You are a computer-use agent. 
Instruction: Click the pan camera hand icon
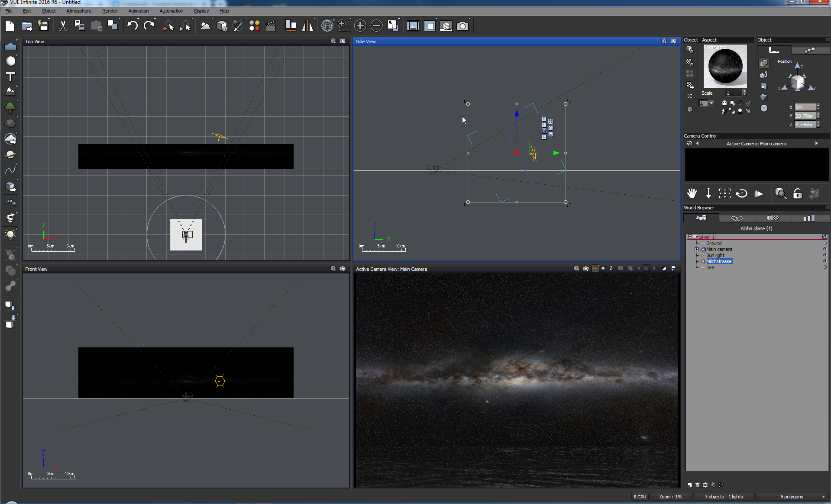692,193
